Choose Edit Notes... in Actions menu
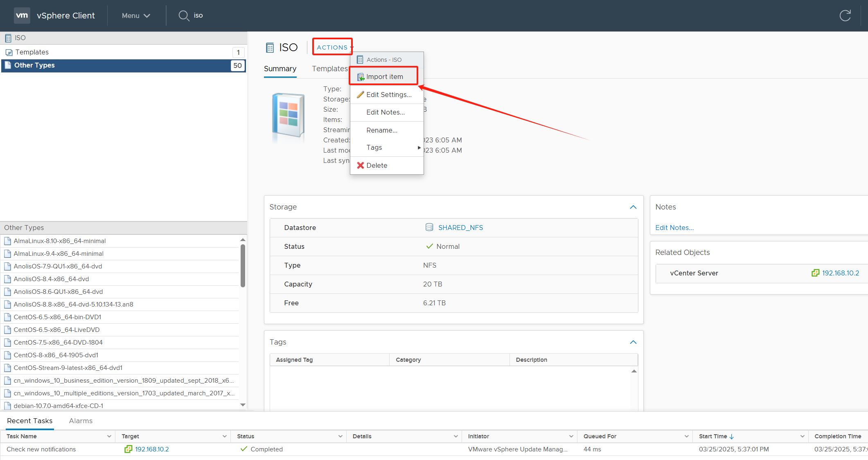 (x=387, y=112)
